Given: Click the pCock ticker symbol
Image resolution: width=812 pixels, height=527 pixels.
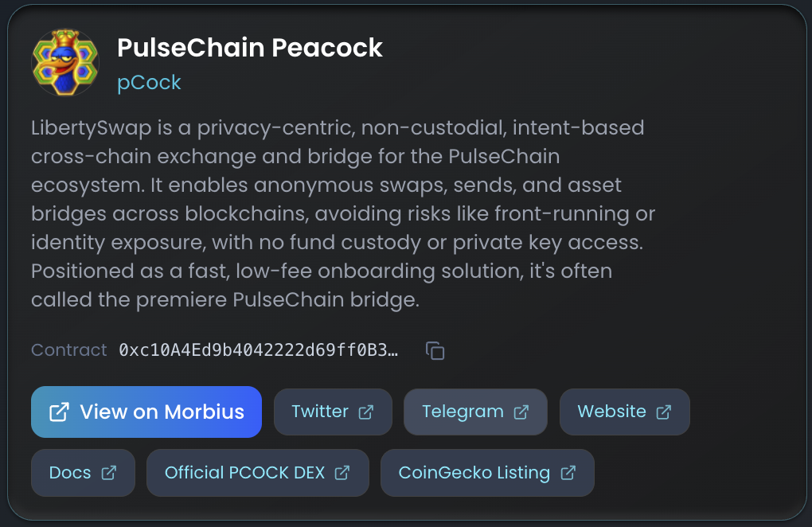Looking at the screenshot, I should 149,83.
